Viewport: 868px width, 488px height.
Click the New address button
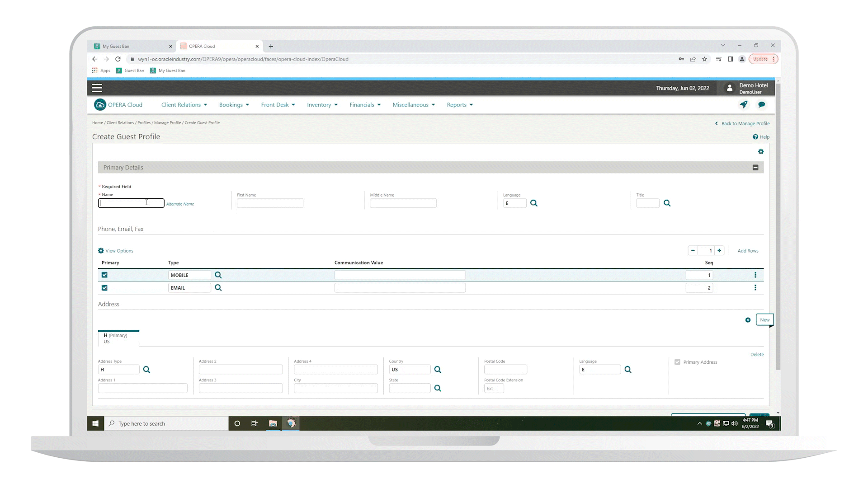click(x=764, y=320)
